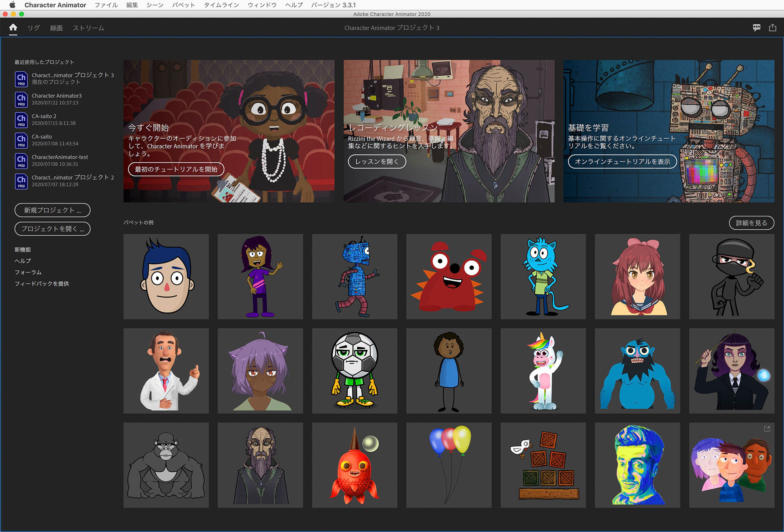Open the ヘルプ link in sidebar
784x532 pixels.
pyautogui.click(x=23, y=261)
